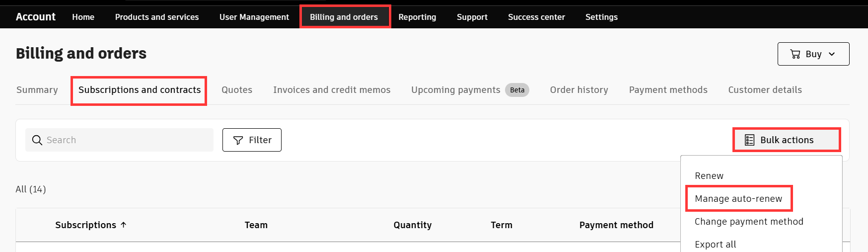Click the Bulk actions list icon
The image size is (868, 252).
point(749,140)
